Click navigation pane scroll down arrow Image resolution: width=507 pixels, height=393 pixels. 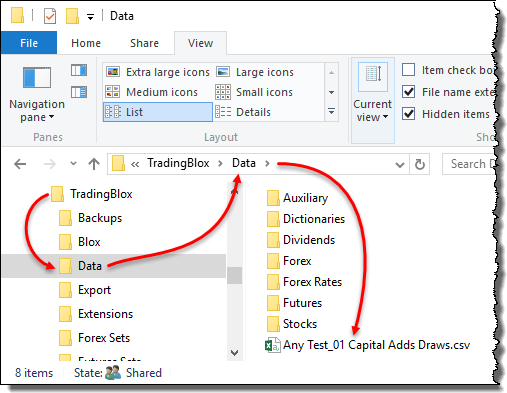tap(234, 353)
